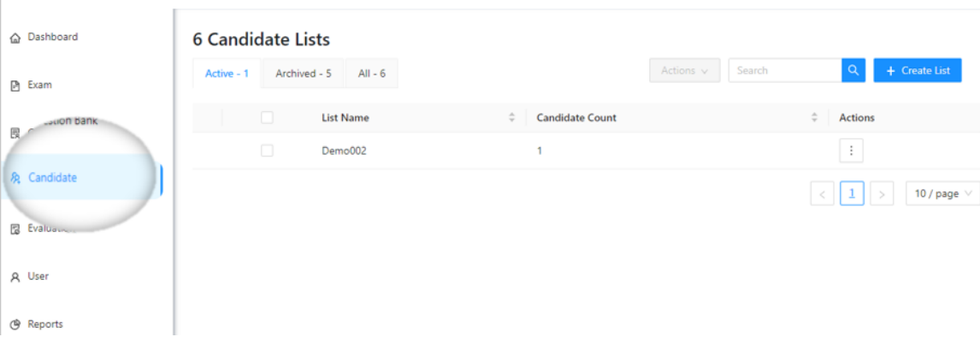Open the Dashboard home icon
The image size is (980, 337).
coord(15,38)
